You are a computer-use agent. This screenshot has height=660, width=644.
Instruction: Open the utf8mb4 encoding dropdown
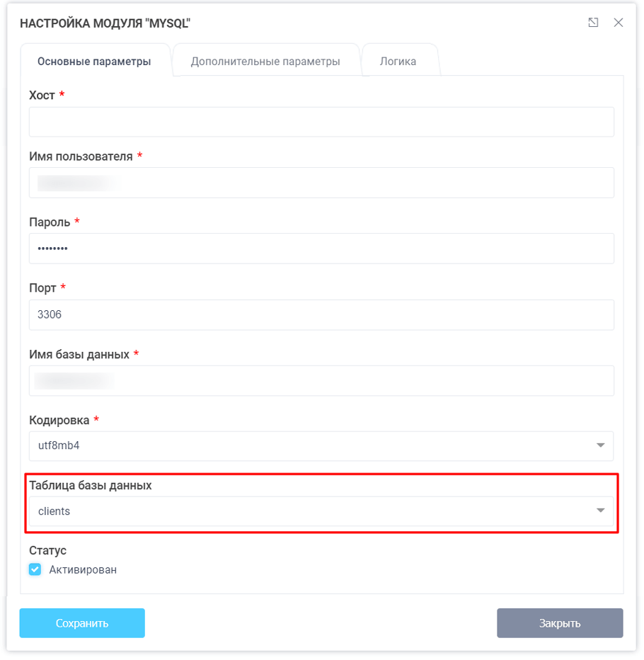pyautogui.click(x=321, y=446)
